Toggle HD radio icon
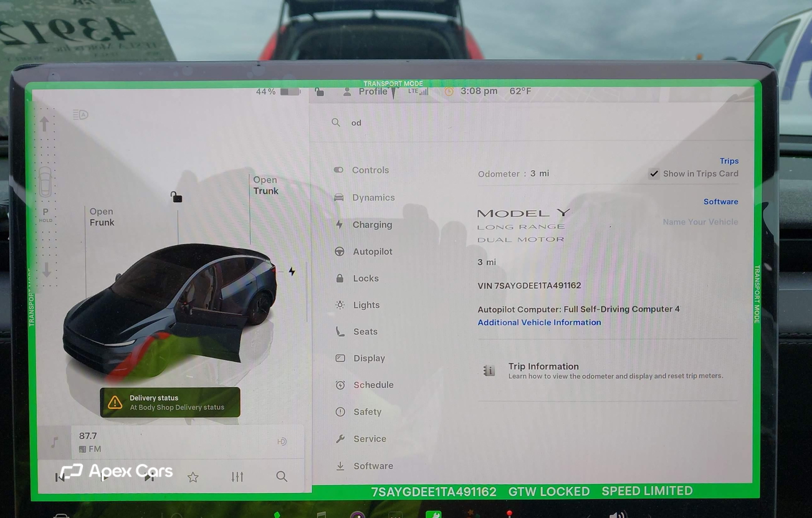This screenshot has width=812, height=518. tap(282, 441)
